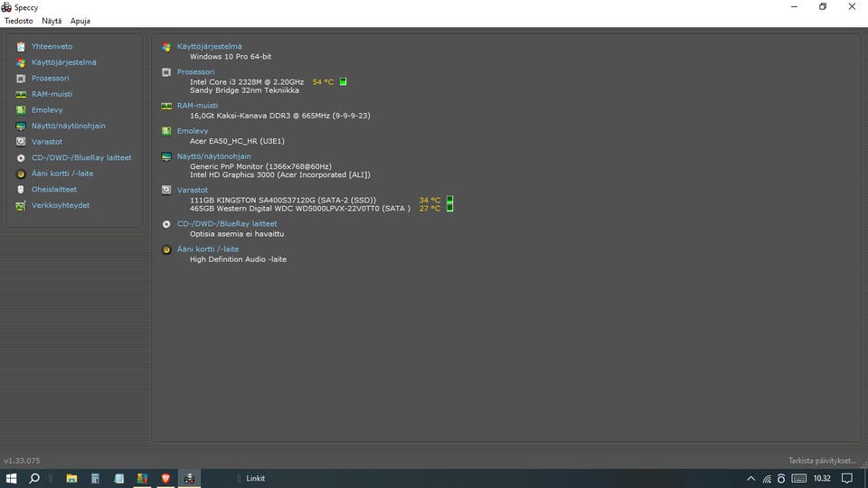Open Varastot heading link in summary
Image resolution: width=868 pixels, height=488 pixels.
(x=192, y=190)
